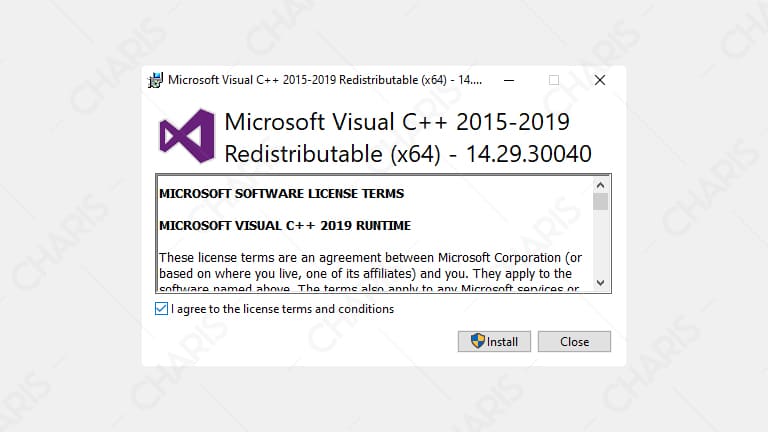Click the 'Redistributable (x64) - 14.29.30040' line
Screen dimensions: 768x432
click(408, 154)
